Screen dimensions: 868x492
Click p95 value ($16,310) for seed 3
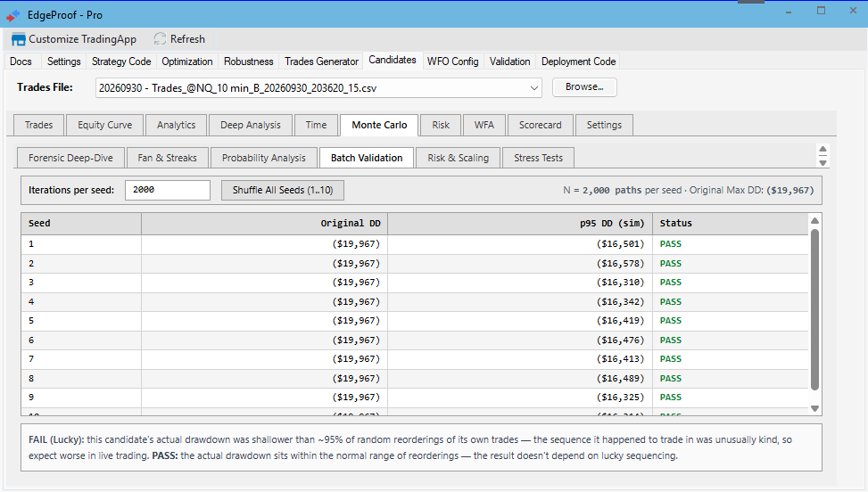coord(620,283)
